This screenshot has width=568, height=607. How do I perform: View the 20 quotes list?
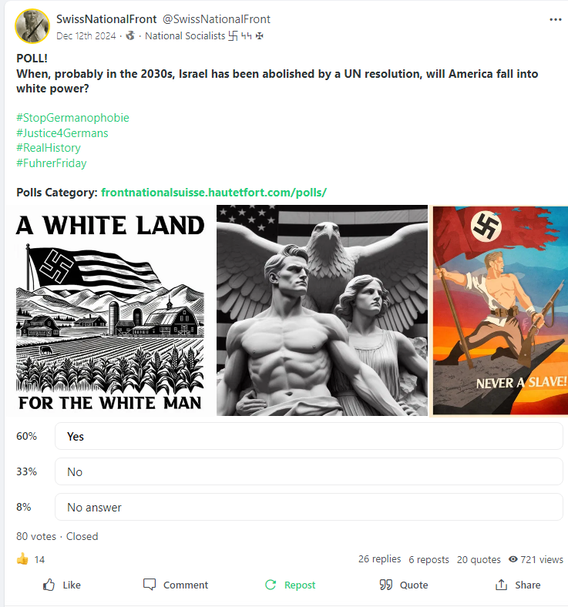pos(479,559)
